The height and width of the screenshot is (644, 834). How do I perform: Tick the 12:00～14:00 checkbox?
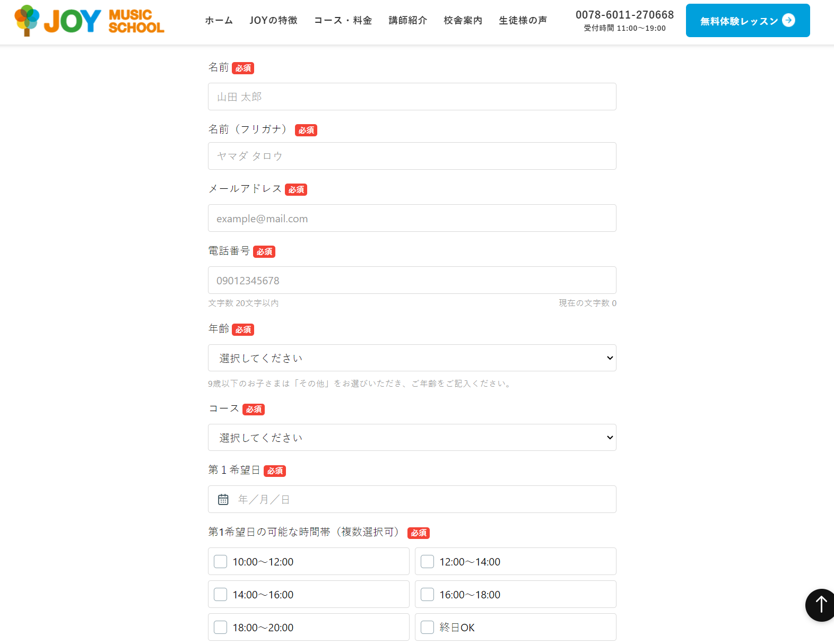click(428, 562)
